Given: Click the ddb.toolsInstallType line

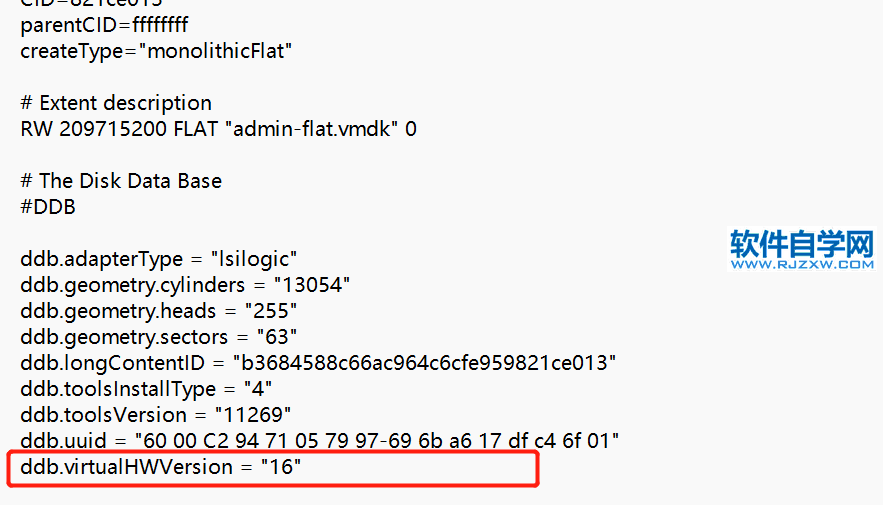Looking at the screenshot, I should point(147,388).
